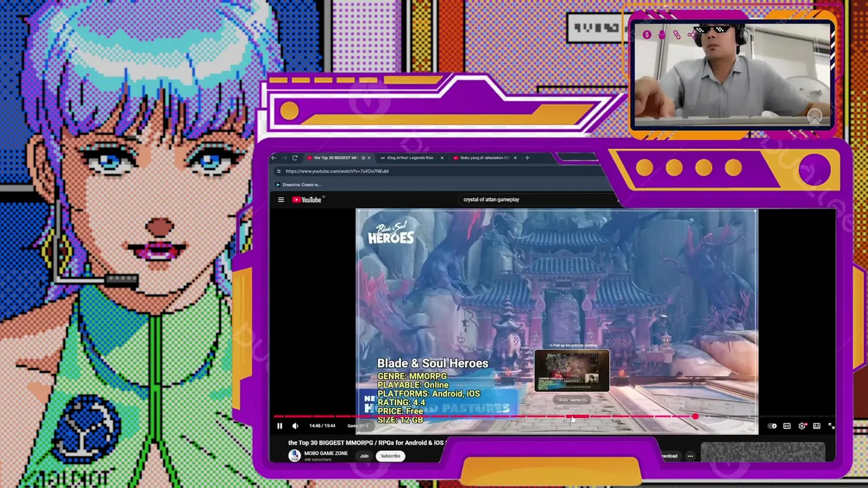This screenshot has height=488, width=868.
Task: Click the person icon on the webcam overlay
Action: pos(662,35)
